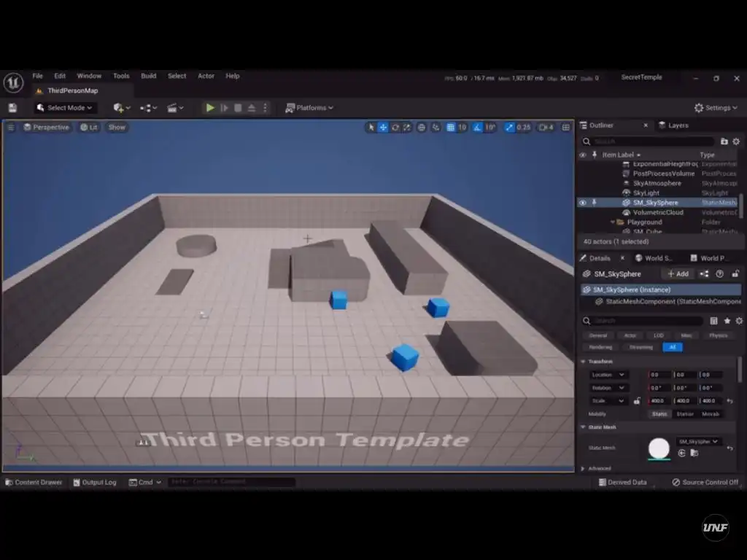Click the Blueprint/add script icon in Details

(x=704, y=274)
